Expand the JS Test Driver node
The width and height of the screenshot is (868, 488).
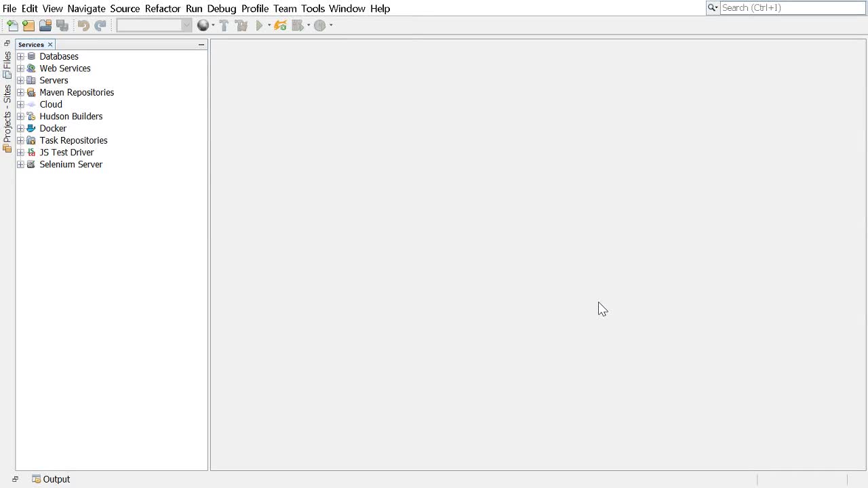tap(20, 152)
